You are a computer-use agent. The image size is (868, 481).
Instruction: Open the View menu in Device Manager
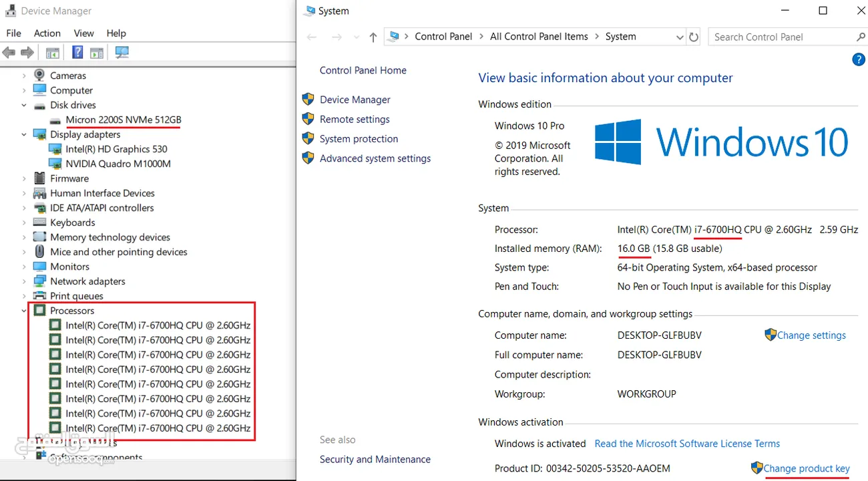coord(83,33)
